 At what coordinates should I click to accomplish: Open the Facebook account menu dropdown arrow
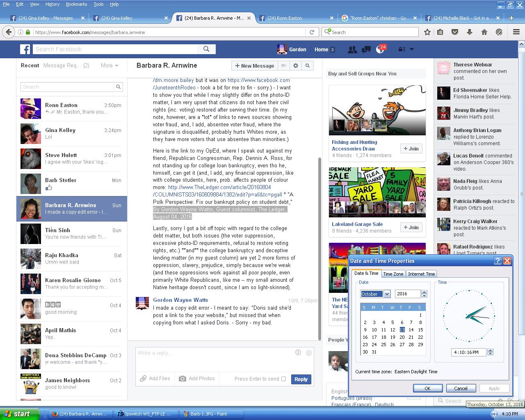point(412,49)
